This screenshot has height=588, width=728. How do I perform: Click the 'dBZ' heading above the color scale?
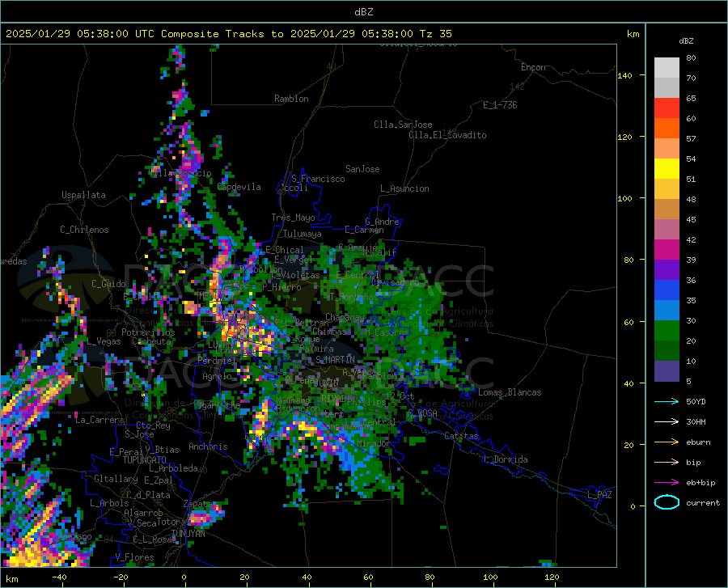[x=686, y=40]
